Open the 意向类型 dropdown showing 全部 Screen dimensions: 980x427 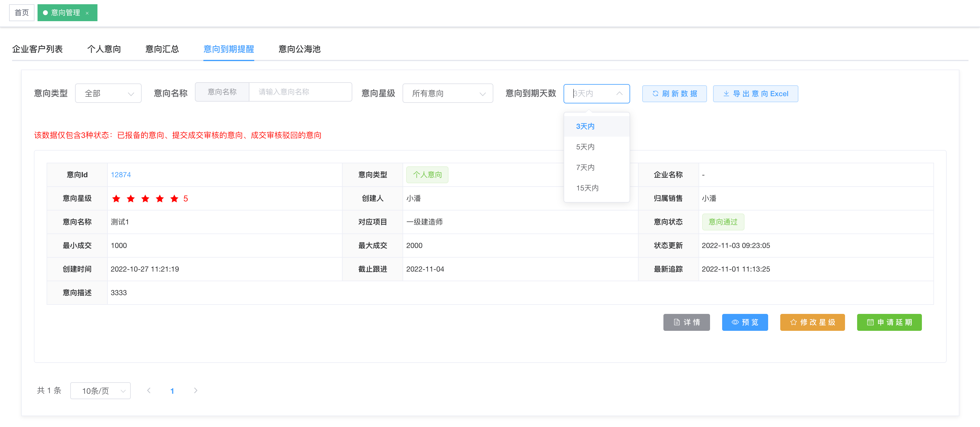coord(108,93)
